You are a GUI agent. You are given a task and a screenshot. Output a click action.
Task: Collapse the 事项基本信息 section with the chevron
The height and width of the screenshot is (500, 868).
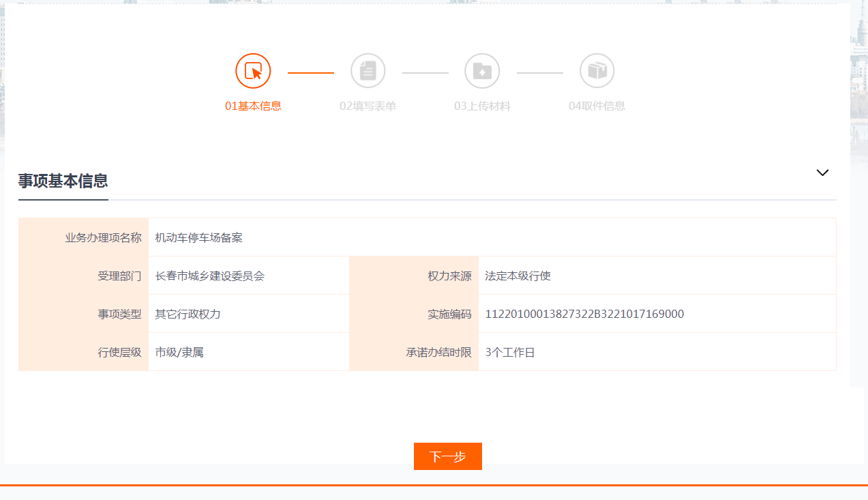(x=822, y=173)
